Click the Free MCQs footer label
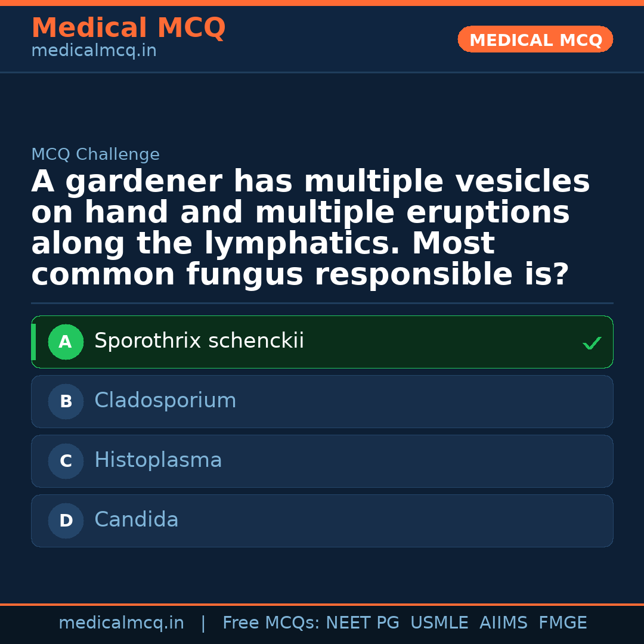644x644 pixels. (271, 623)
